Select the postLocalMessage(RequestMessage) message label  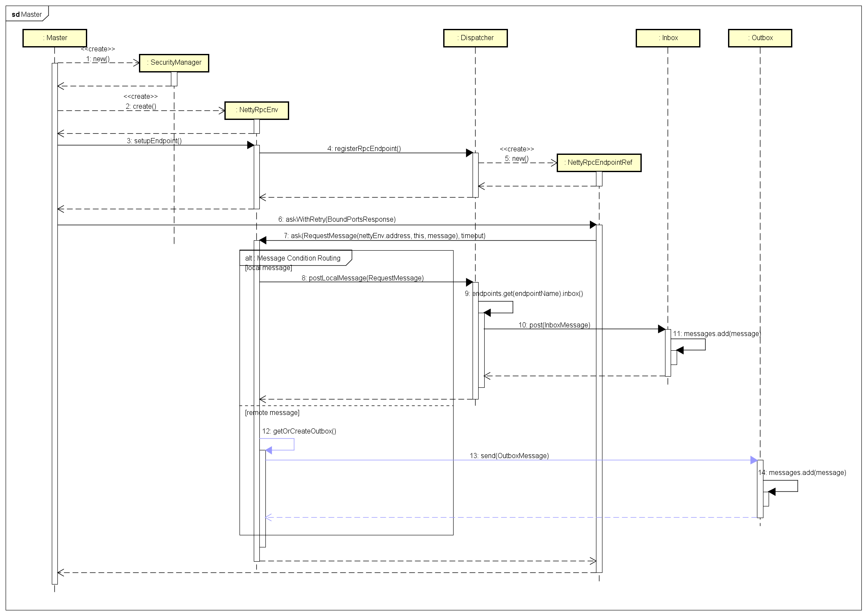(x=363, y=278)
